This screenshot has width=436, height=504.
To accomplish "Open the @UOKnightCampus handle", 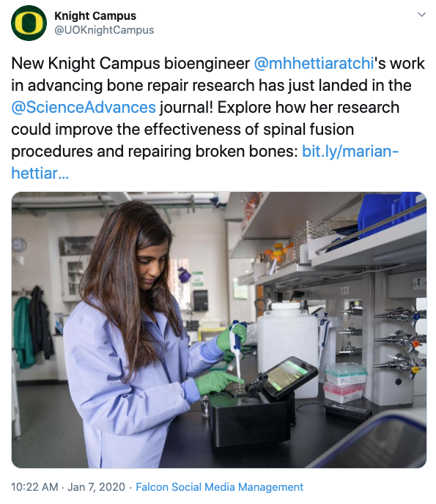I will coord(104,30).
